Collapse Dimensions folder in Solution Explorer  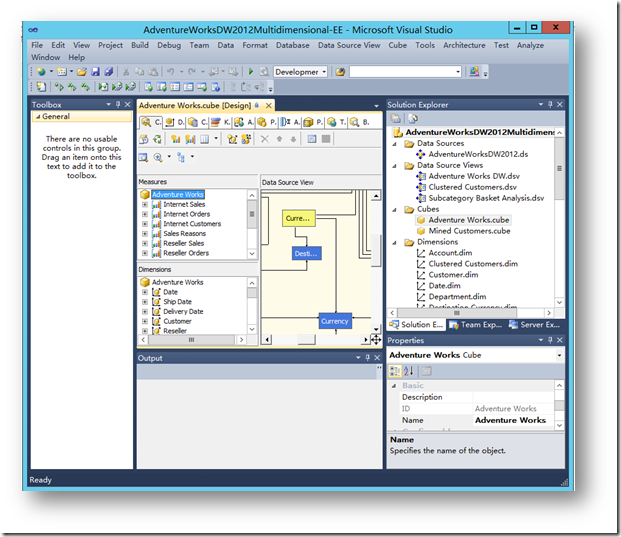point(394,242)
